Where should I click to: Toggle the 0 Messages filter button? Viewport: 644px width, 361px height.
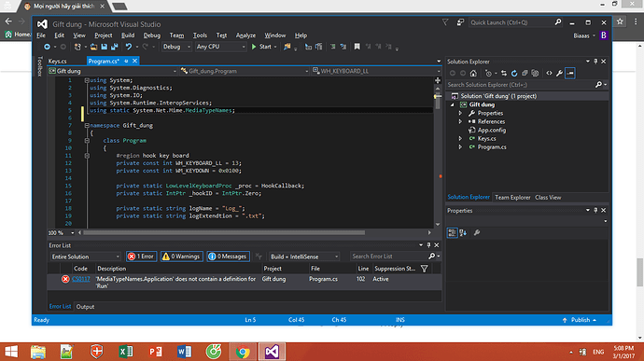pyautogui.click(x=229, y=257)
